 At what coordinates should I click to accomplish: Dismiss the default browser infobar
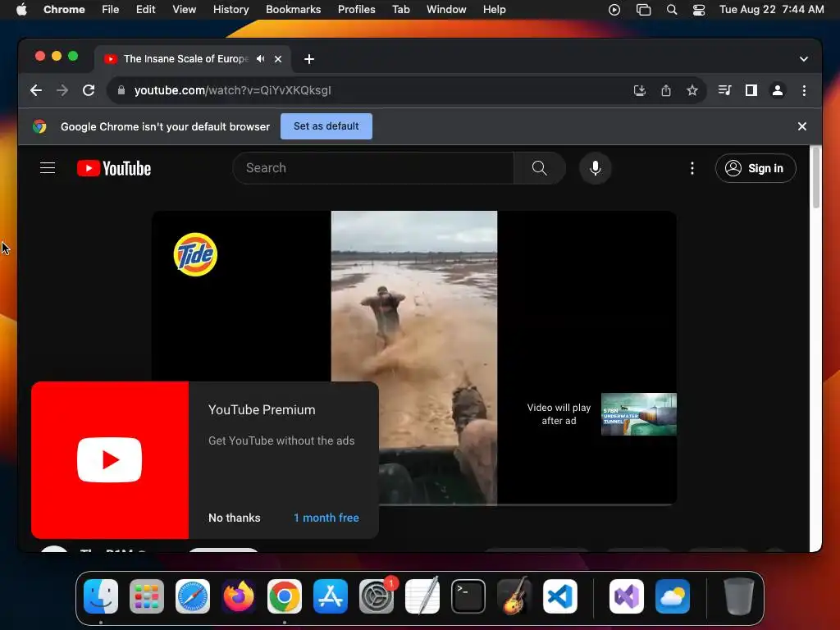802,126
